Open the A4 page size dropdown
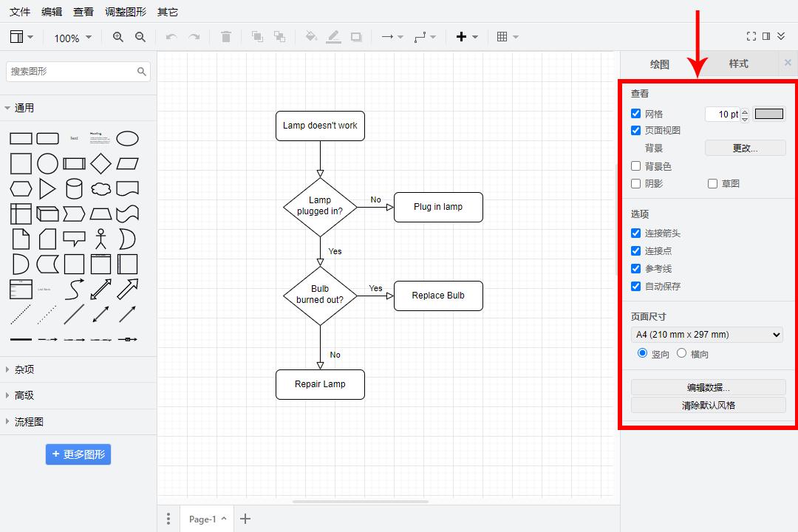 pos(708,335)
